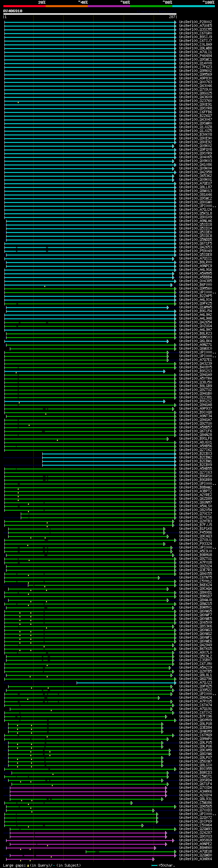The width and height of the screenshot is (218, 868).
Task: Select the UniRef100_Q9SYR8 label
Action: 196,108
